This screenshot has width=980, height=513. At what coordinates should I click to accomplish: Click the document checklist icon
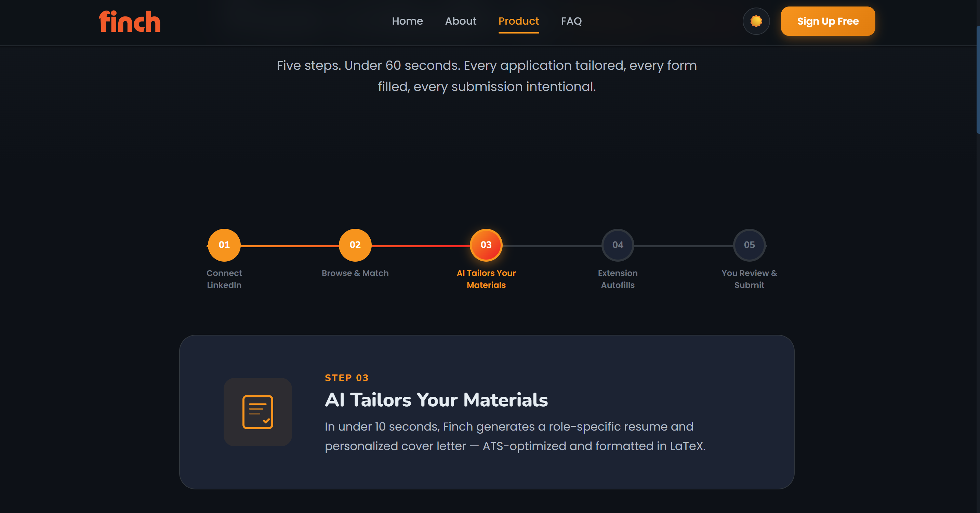click(x=257, y=412)
